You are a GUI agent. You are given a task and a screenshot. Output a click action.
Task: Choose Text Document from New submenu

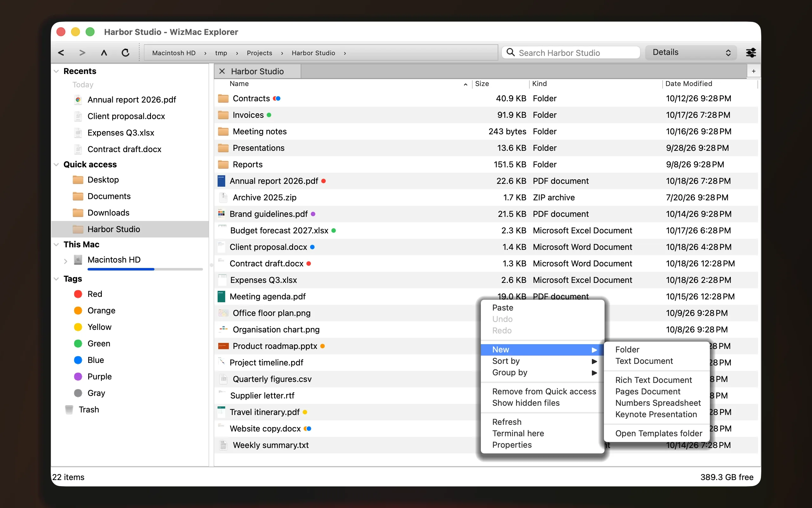pos(657,361)
